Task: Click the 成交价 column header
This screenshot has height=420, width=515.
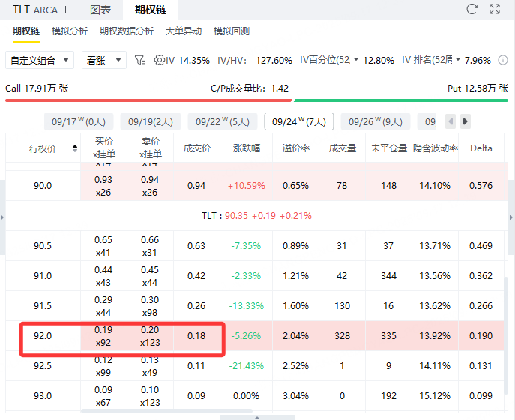Action: (x=196, y=148)
